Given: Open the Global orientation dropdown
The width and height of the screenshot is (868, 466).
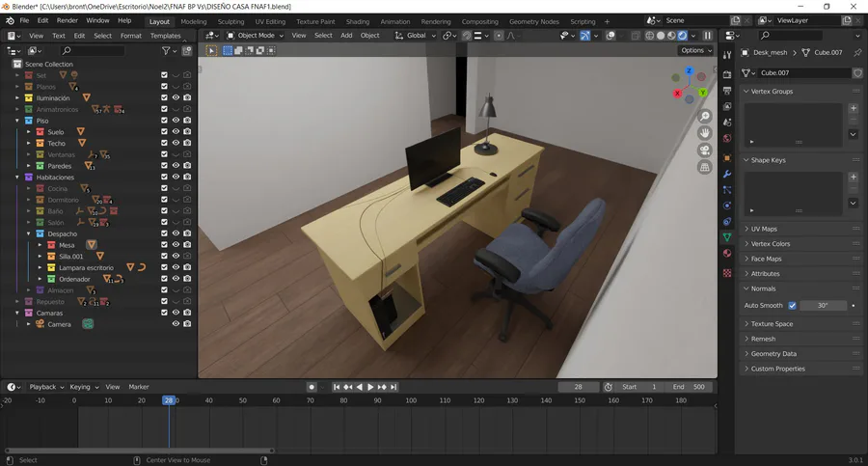Looking at the screenshot, I should pos(416,36).
